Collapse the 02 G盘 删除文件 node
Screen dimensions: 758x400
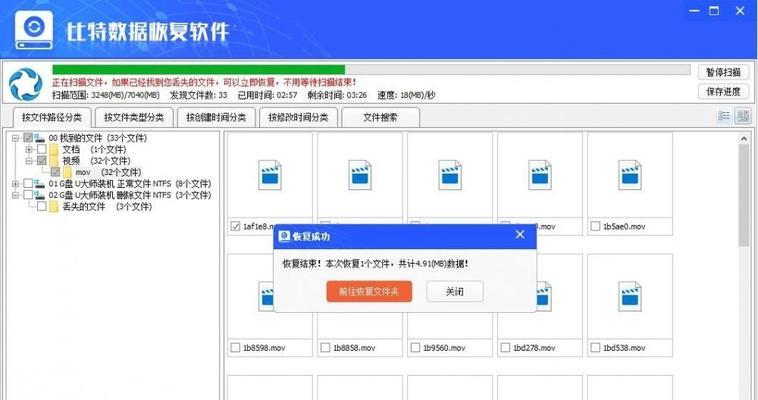(x=15, y=195)
